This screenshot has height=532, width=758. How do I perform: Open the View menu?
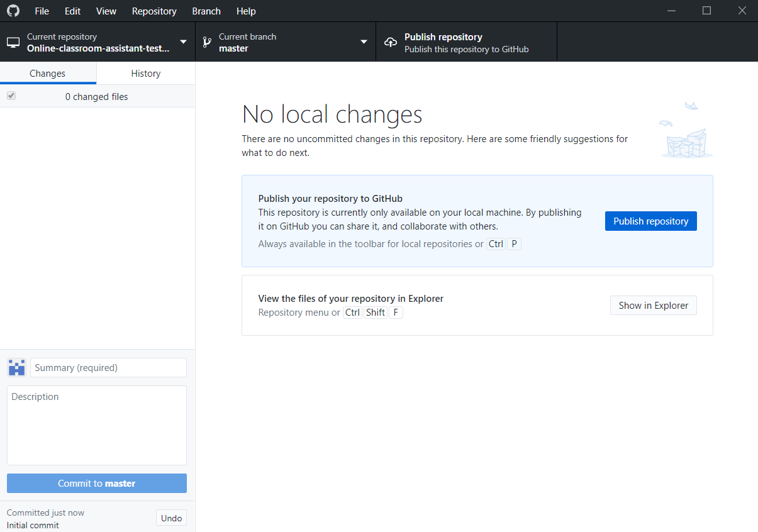(x=106, y=11)
